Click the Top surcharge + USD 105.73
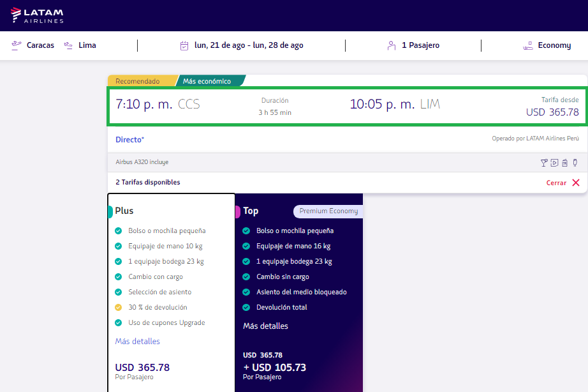This screenshot has height=392, width=588. [x=274, y=367]
